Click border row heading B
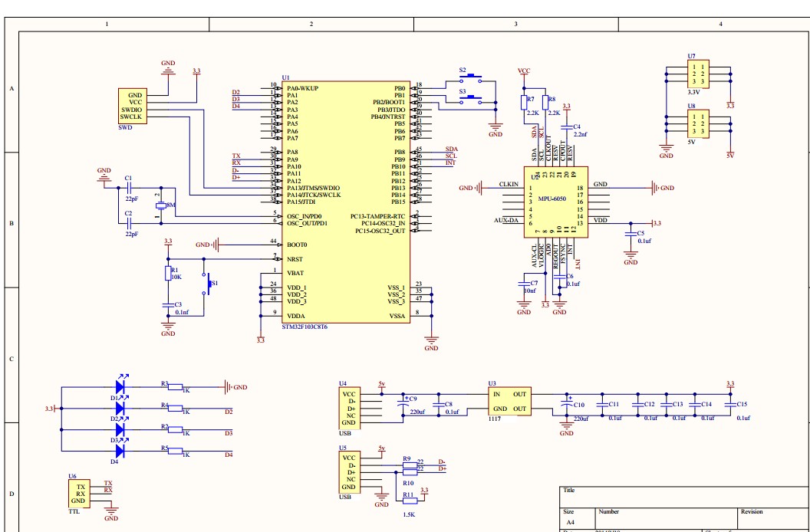Viewport: 810px width, 532px height. (x=12, y=224)
